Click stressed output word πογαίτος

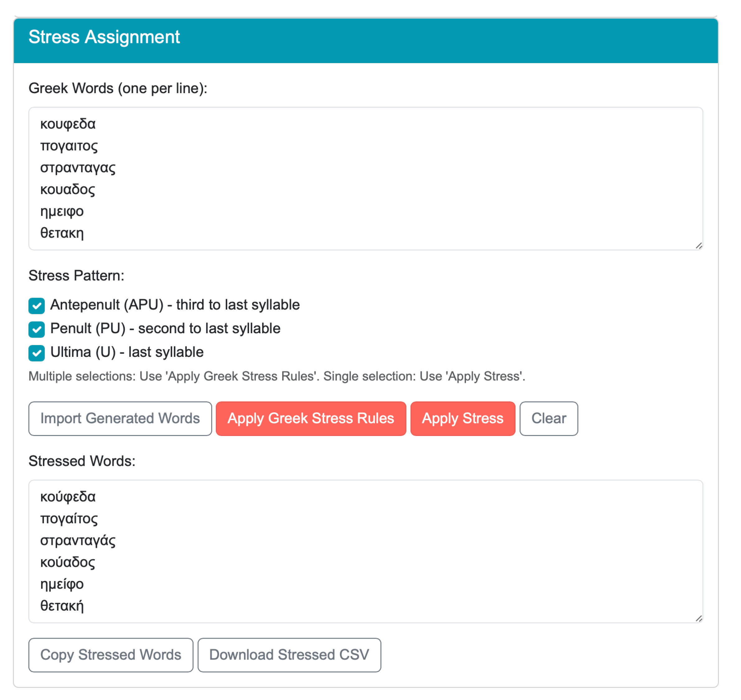(69, 519)
